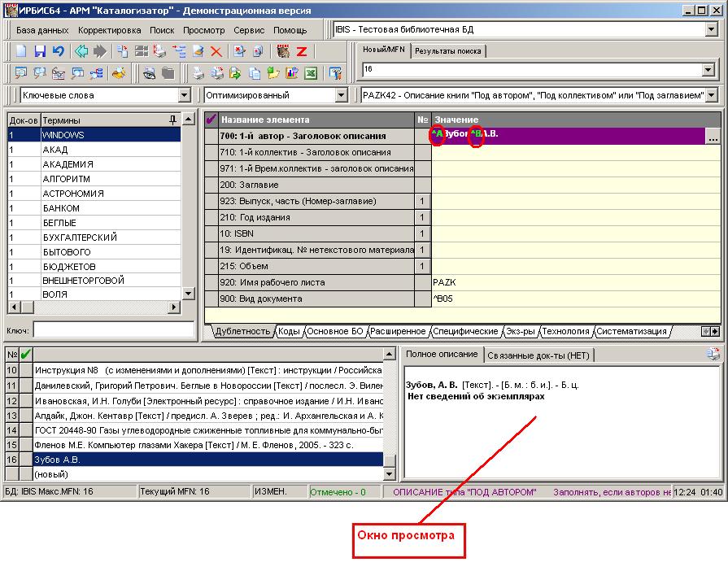
Task: Select the Коды worksheet tab
Action: click(289, 332)
